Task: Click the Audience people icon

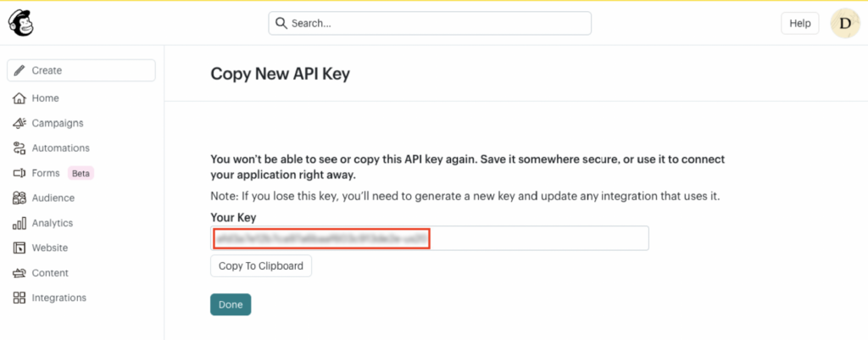Action: click(19, 198)
